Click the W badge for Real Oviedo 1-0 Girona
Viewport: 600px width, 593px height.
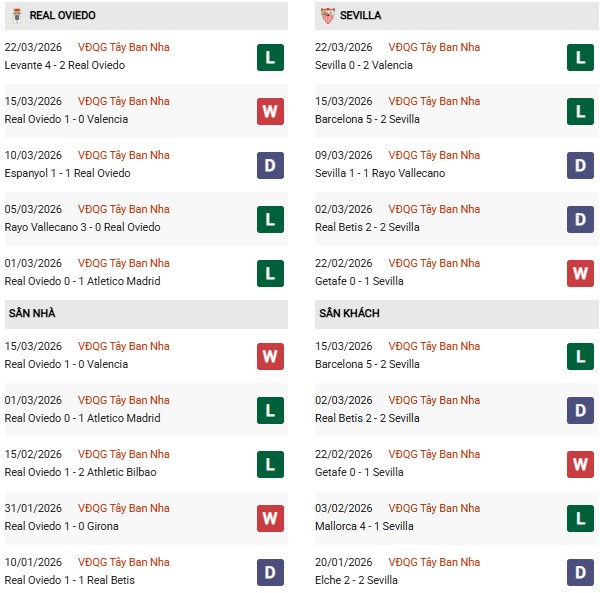click(270, 518)
